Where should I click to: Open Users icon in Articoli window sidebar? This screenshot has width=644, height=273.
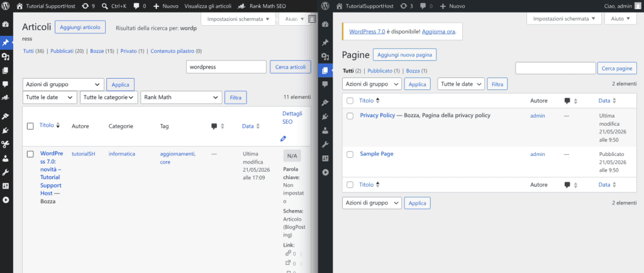pyautogui.click(x=6, y=158)
